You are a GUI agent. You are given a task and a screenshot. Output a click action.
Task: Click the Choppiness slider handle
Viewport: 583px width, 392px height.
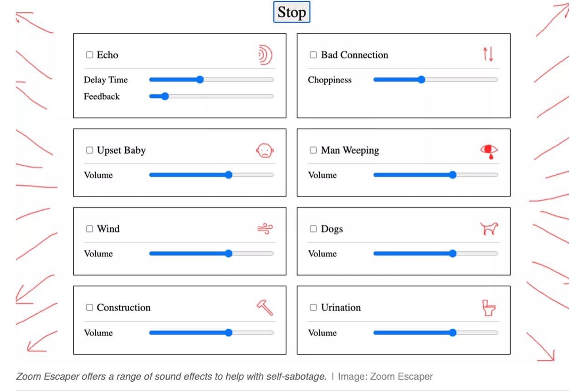pos(421,80)
